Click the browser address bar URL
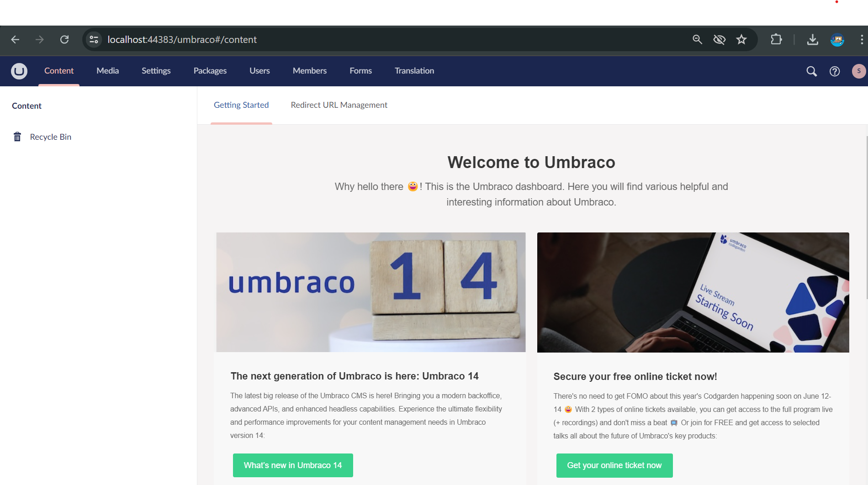 pos(182,40)
